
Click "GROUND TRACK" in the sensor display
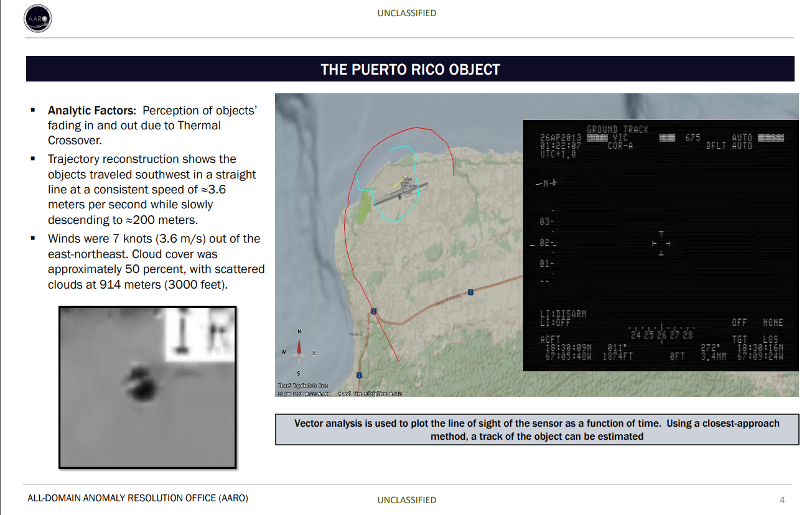click(x=617, y=129)
